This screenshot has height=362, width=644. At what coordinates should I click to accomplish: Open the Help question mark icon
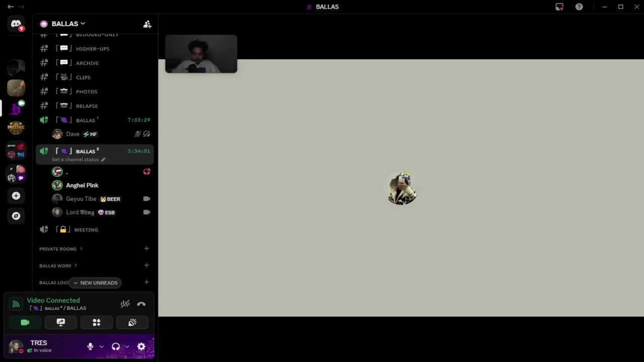click(579, 7)
